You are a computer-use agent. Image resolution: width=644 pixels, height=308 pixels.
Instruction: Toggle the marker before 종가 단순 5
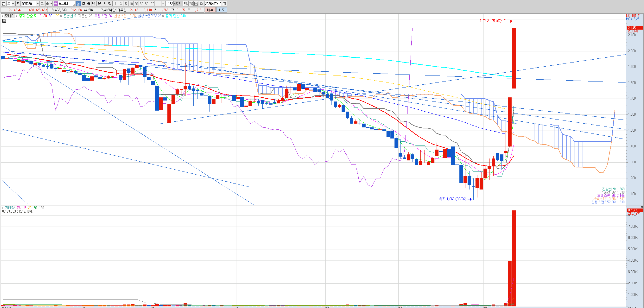(x=17, y=16)
